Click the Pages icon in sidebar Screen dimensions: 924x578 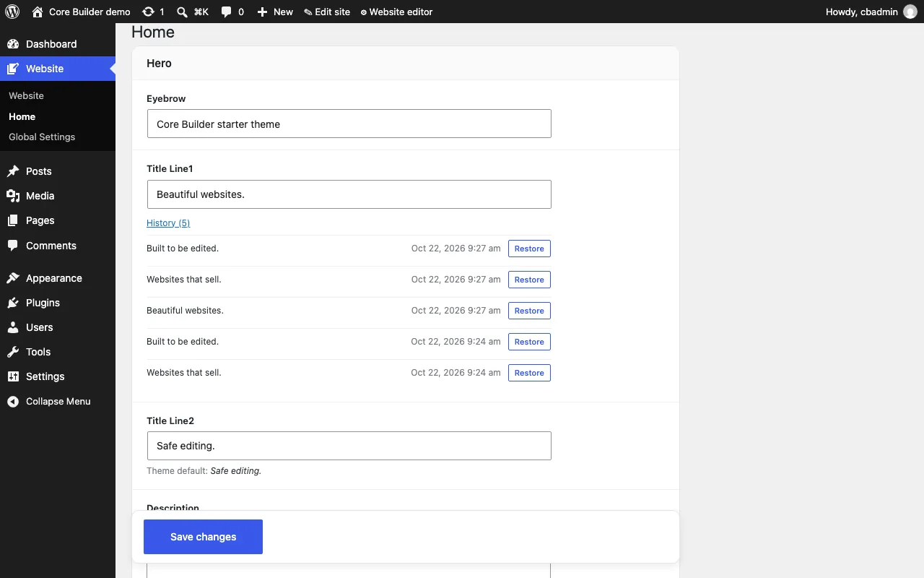pyautogui.click(x=13, y=220)
